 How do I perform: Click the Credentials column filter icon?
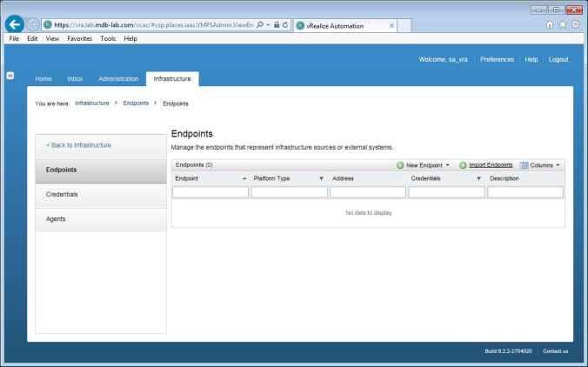479,178
